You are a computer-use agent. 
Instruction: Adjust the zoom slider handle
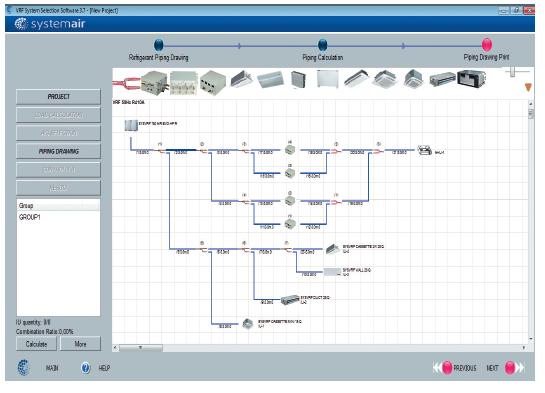pos(513,72)
